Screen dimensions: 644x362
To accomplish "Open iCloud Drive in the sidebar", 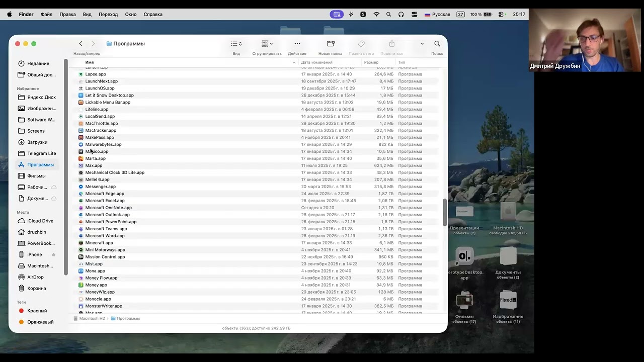I will [38, 221].
